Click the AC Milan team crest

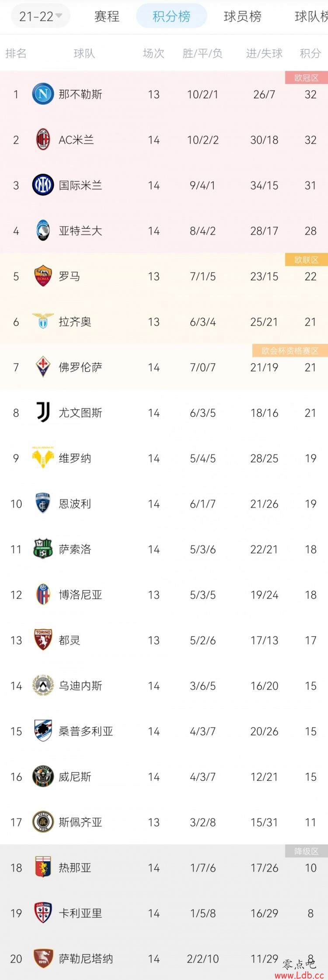(43, 140)
